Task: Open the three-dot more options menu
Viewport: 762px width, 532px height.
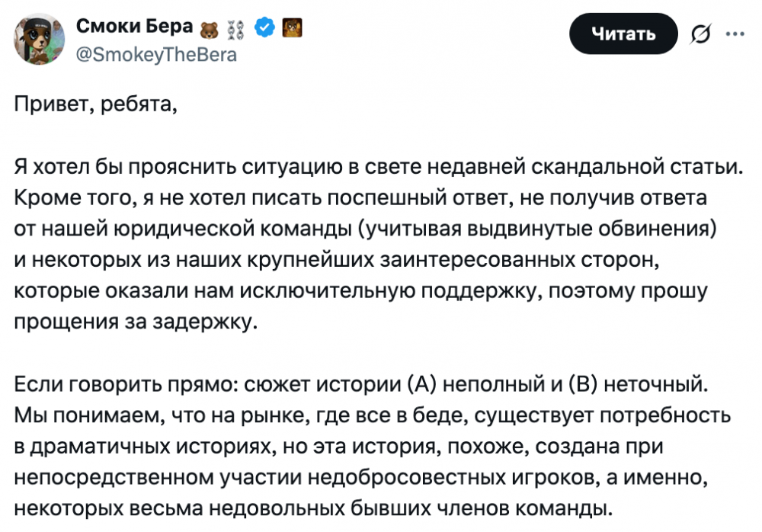Action: (x=735, y=34)
